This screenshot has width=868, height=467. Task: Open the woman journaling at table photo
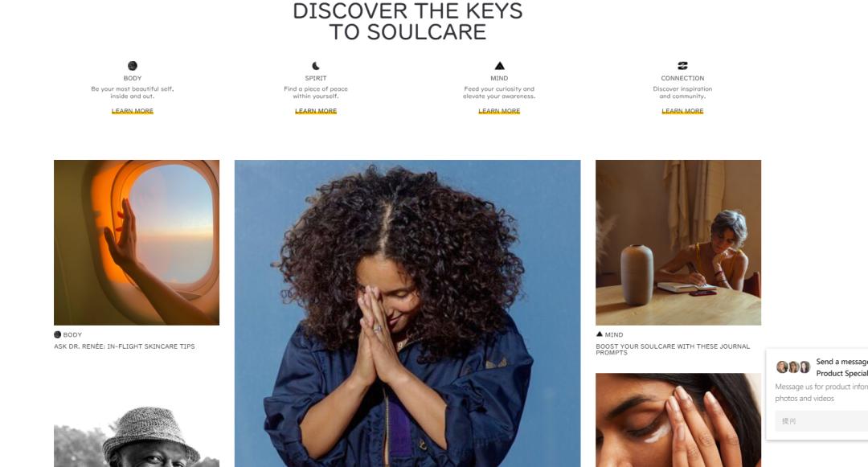pos(678,243)
